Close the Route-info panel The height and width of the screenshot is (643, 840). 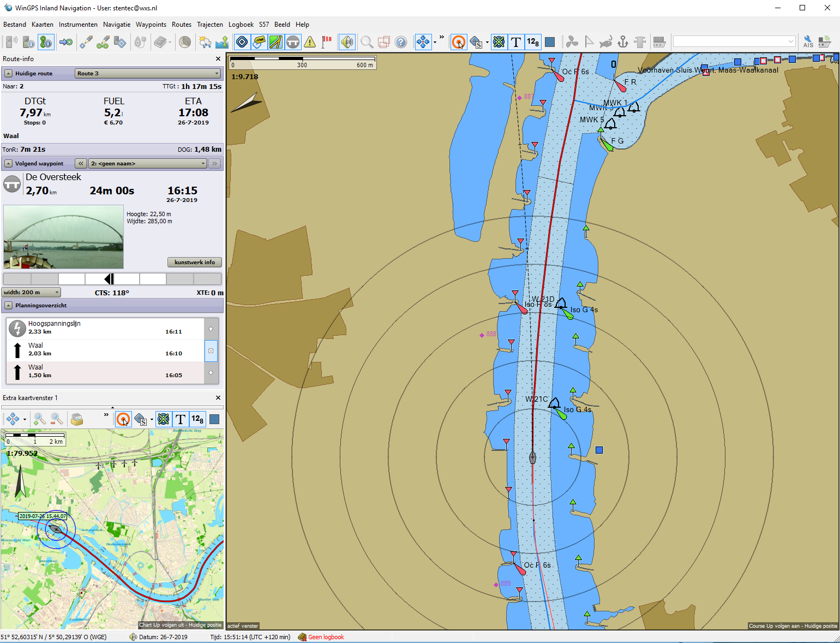click(218, 59)
